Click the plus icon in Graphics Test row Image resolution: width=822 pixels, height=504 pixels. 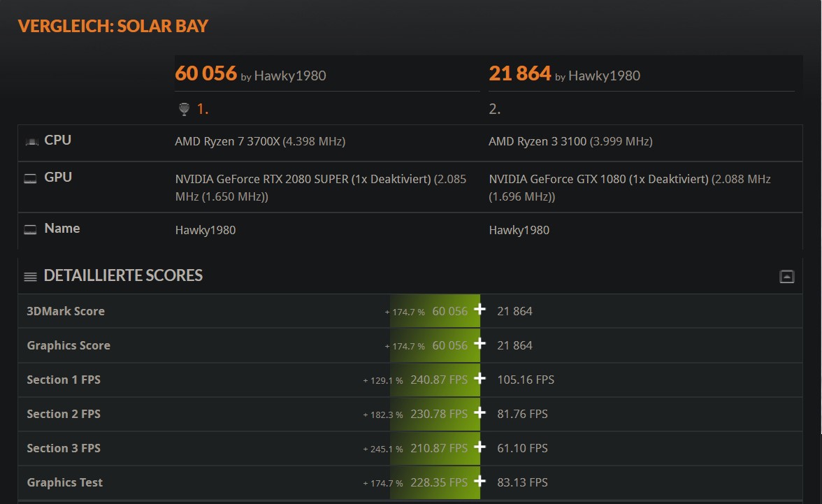(480, 481)
